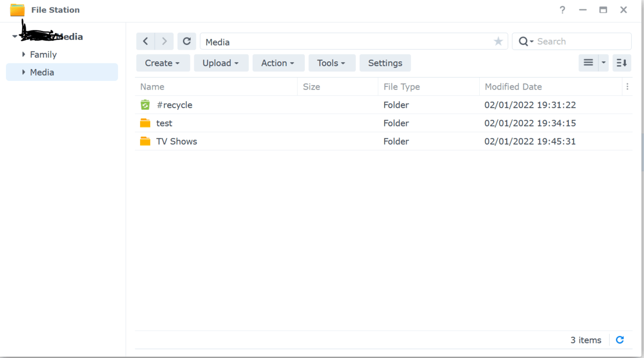Go back to the previous folder

pyautogui.click(x=145, y=41)
